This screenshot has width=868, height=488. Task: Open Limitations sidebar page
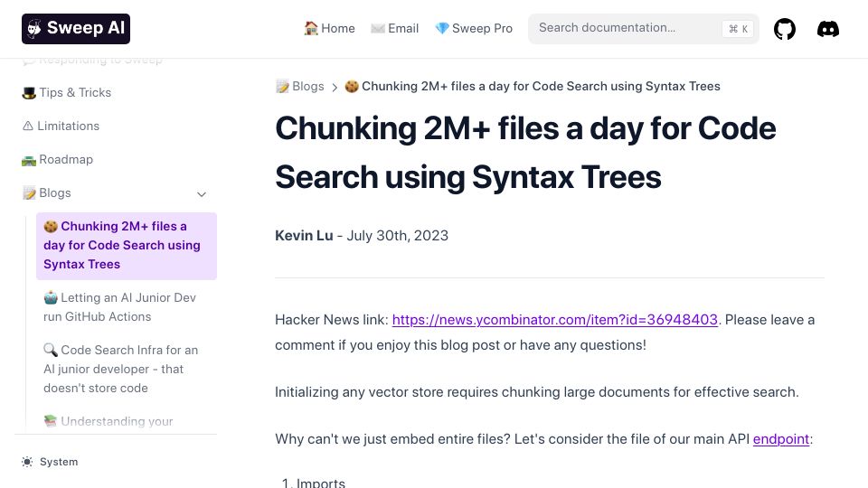[x=61, y=127]
